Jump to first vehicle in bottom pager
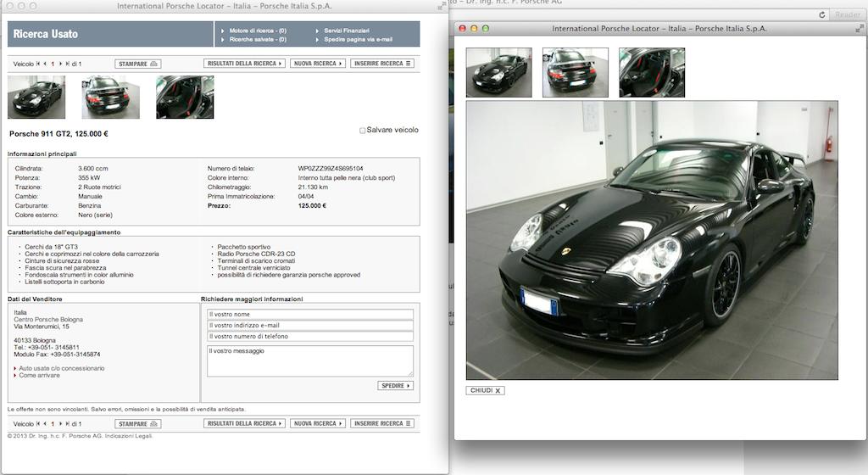Viewport: 868px width, 475px height. (x=38, y=423)
